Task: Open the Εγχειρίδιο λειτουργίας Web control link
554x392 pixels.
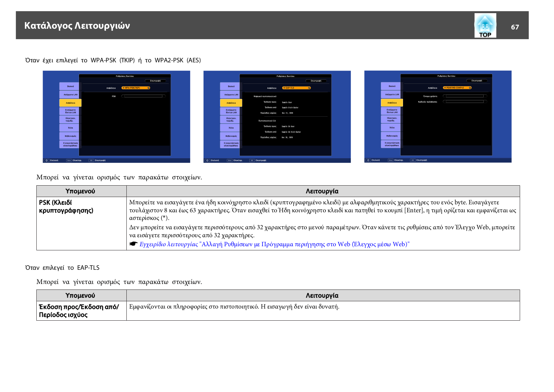Action: (274, 244)
